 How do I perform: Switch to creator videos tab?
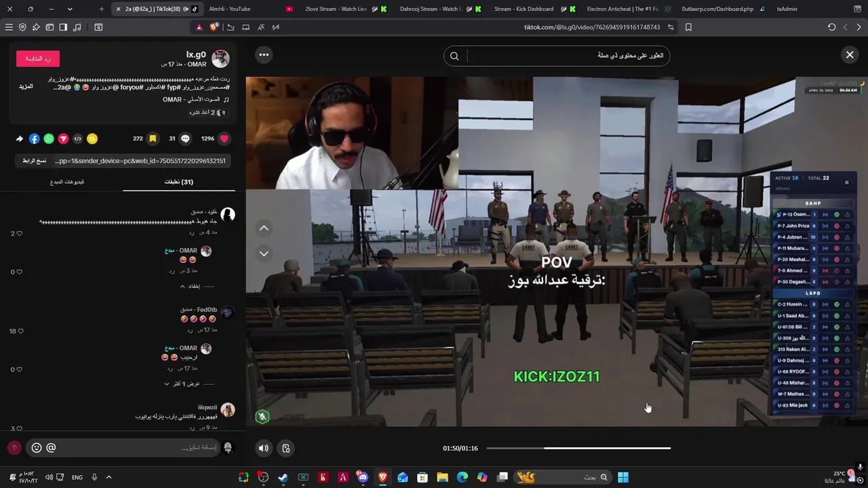67,182
